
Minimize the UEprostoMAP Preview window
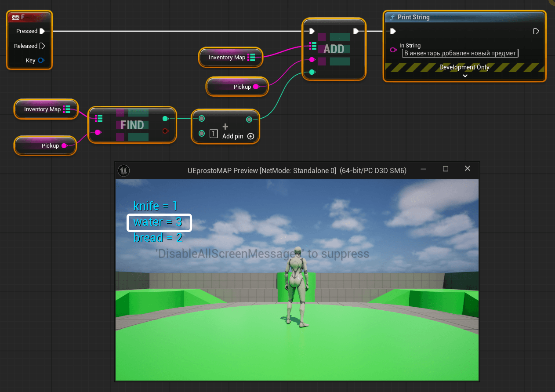pyautogui.click(x=423, y=169)
